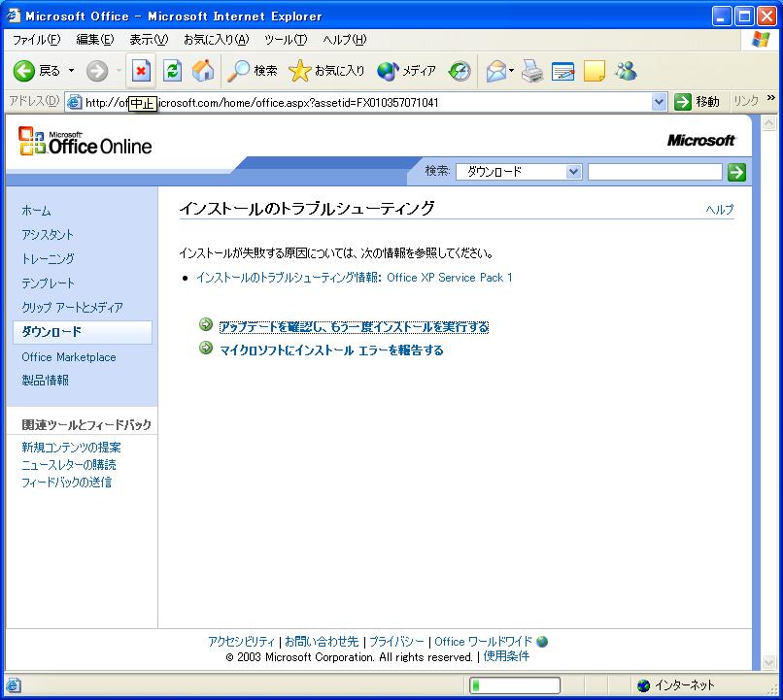Open the 表示(V) menu

pos(149,40)
